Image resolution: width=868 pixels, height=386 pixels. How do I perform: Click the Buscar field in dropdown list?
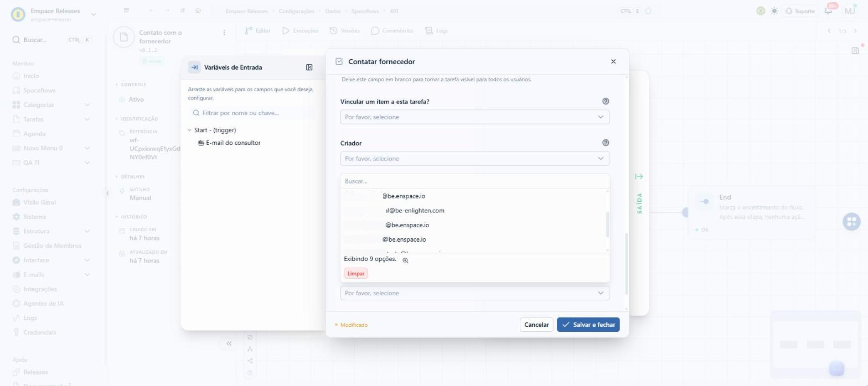point(475,181)
